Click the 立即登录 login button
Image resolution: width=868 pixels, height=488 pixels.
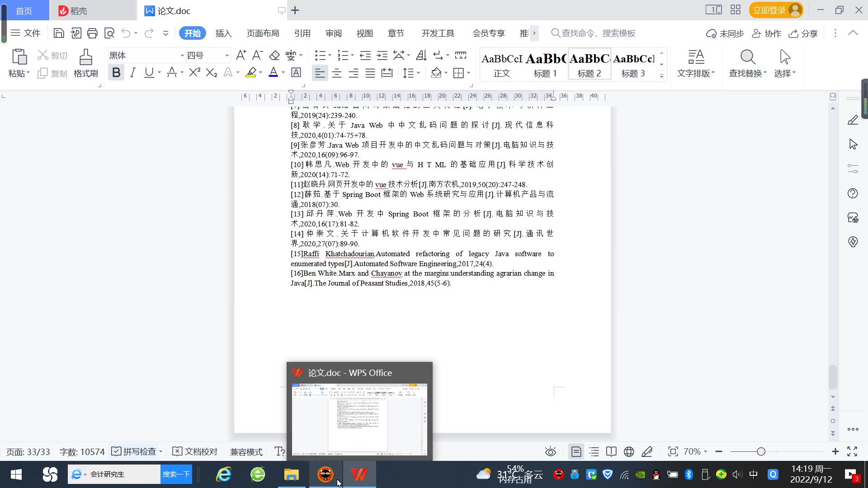(x=769, y=10)
